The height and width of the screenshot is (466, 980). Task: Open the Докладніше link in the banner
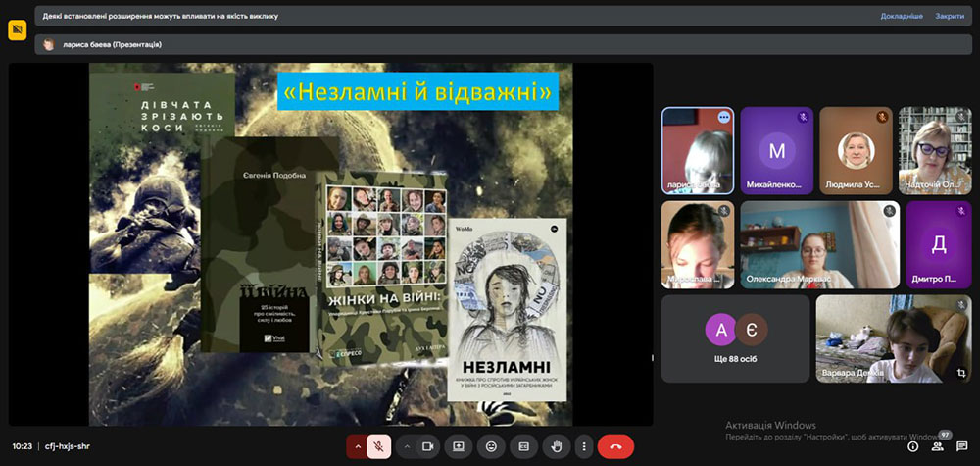(902, 17)
